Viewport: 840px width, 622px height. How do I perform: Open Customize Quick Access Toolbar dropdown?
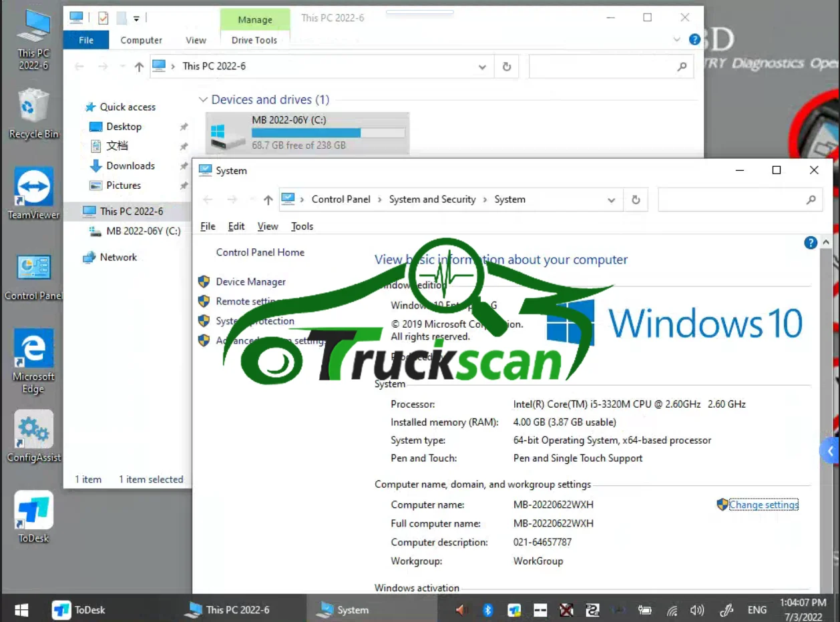coord(136,18)
